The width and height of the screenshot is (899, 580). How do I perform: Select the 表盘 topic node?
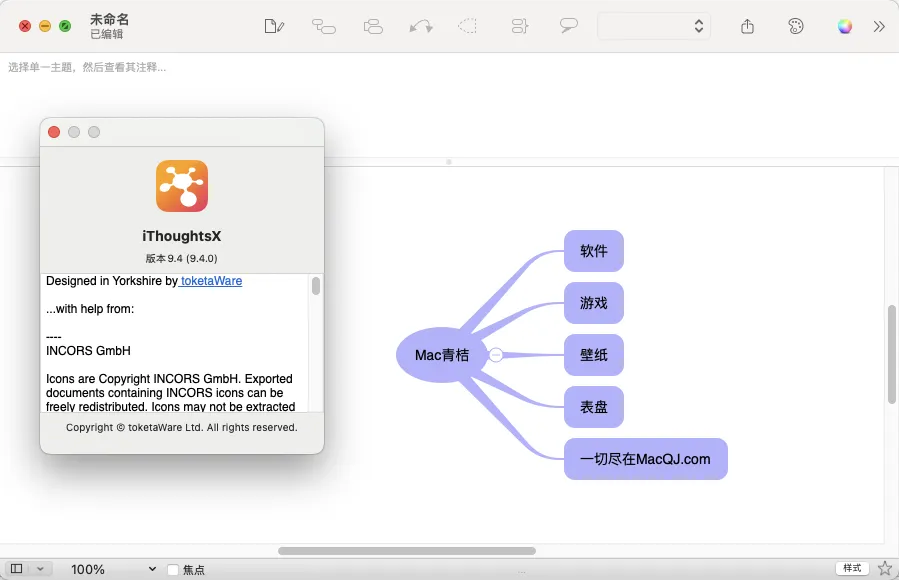pos(594,407)
